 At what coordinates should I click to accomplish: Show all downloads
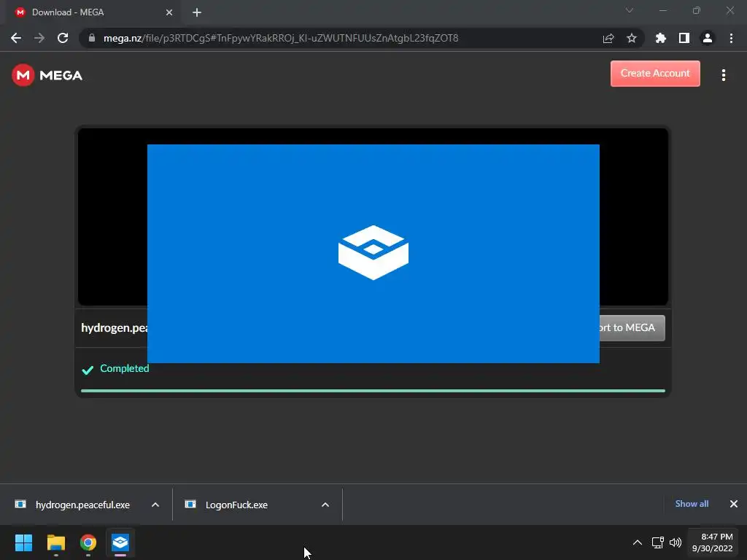tap(692, 504)
